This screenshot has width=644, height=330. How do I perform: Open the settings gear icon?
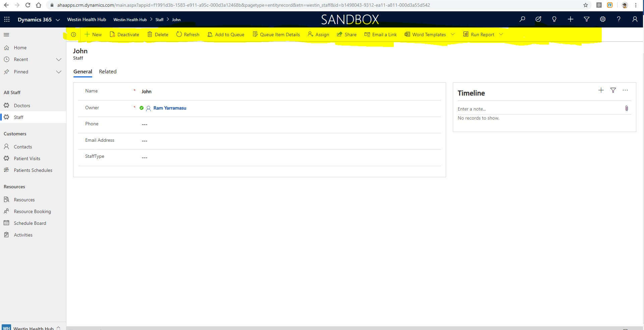pyautogui.click(x=603, y=19)
